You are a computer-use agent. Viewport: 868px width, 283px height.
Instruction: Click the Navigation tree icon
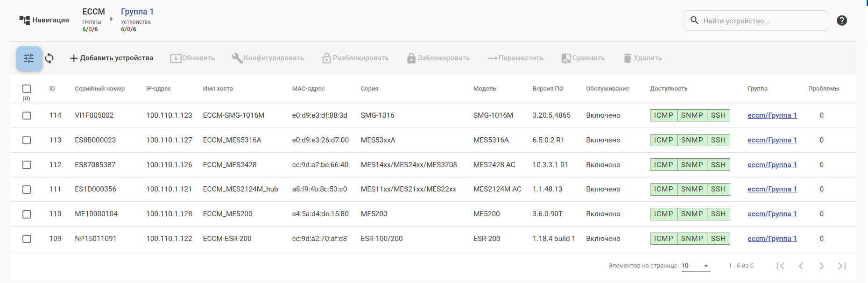(24, 20)
